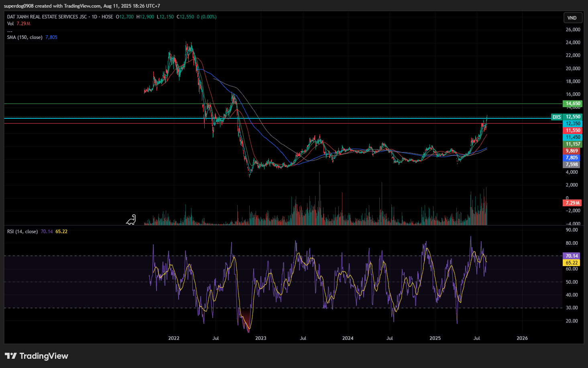Click the green 14,650 price label
Viewport: 588px width, 368px height.
[573, 104]
